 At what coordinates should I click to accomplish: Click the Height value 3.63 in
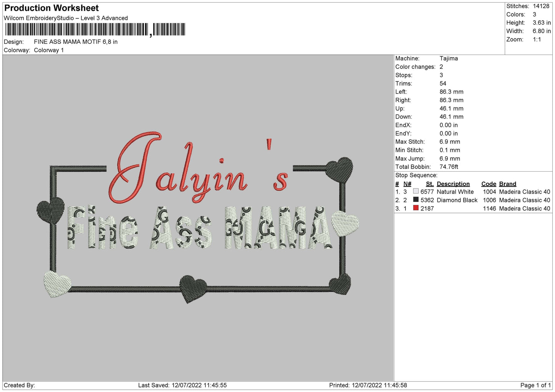point(542,23)
